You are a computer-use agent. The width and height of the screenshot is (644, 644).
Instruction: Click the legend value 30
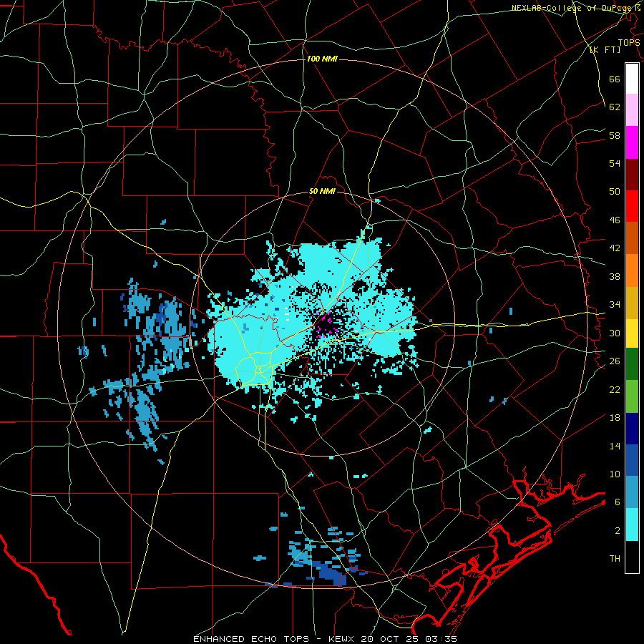[x=615, y=333]
